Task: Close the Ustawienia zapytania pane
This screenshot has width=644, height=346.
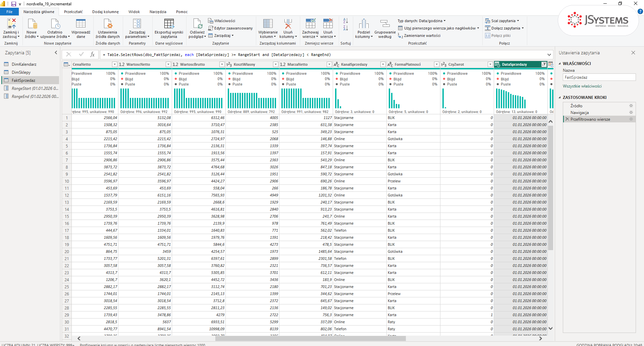Action: pyautogui.click(x=633, y=53)
